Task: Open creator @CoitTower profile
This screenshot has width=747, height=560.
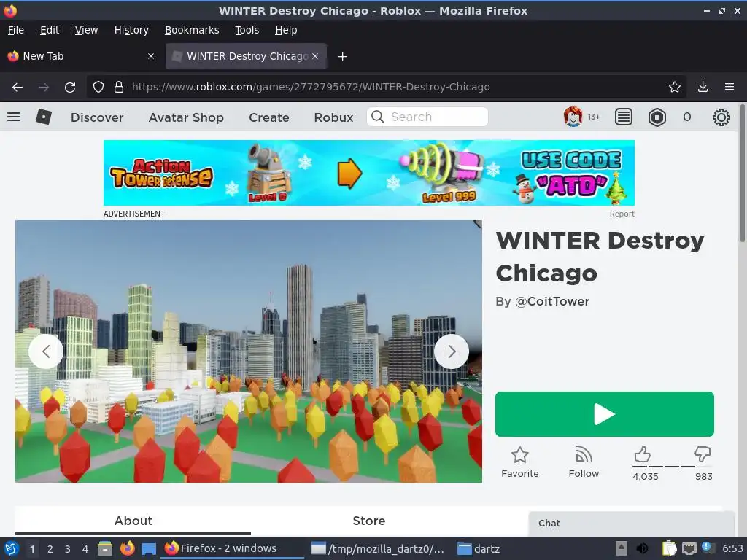Action: [552, 301]
